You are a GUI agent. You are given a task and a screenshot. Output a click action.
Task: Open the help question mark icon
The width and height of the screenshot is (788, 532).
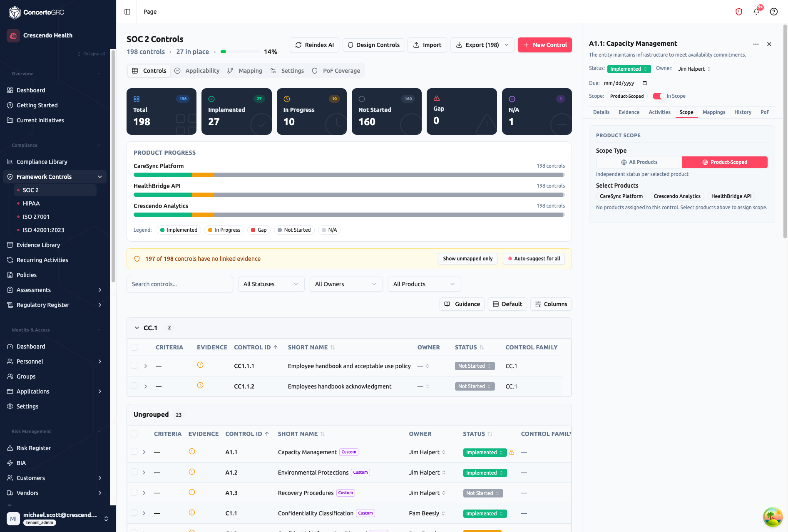(774, 12)
